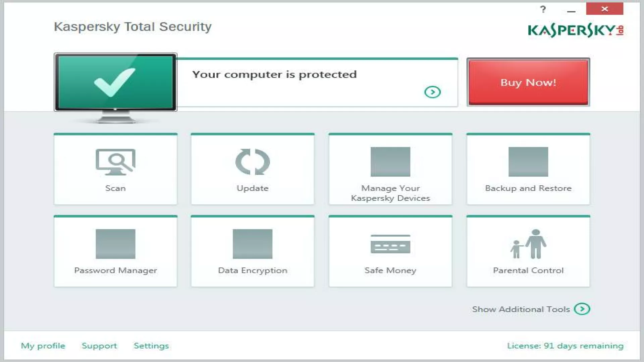Click the Kaspersky Lab logo
644x362 pixels.
point(575,30)
